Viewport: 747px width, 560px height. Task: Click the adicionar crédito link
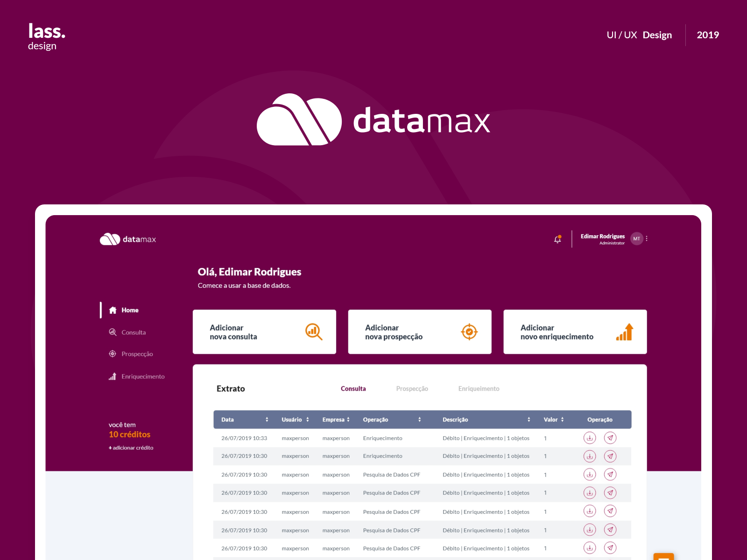pyautogui.click(x=130, y=448)
